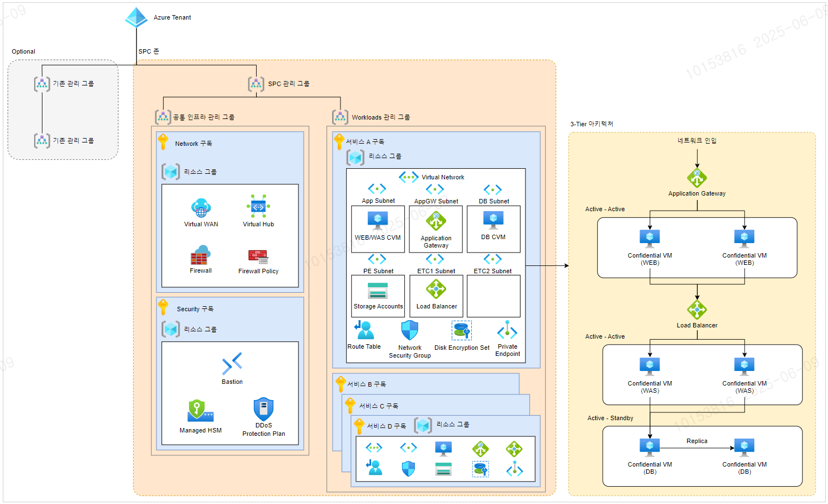The width and height of the screenshot is (828, 504).
Task: Click the SPC 관리 그룹 management group icon
Action: click(x=256, y=84)
